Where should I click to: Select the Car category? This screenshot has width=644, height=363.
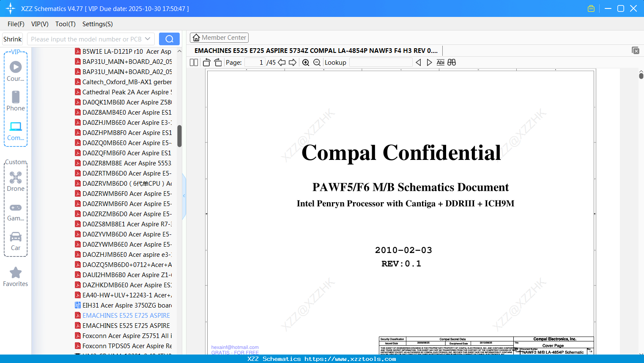pyautogui.click(x=16, y=241)
